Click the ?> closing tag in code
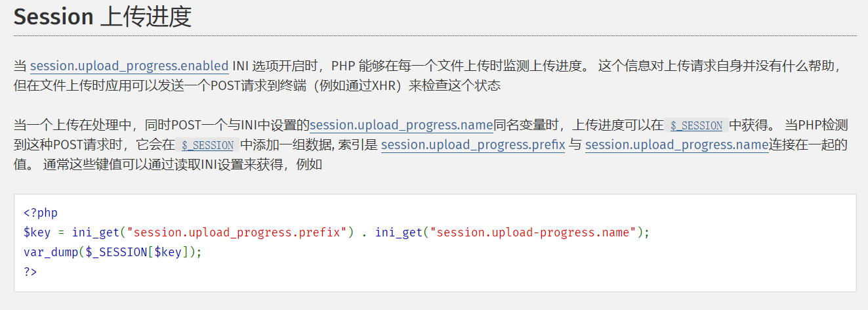Screen dimensions: 868x310 pos(30,271)
